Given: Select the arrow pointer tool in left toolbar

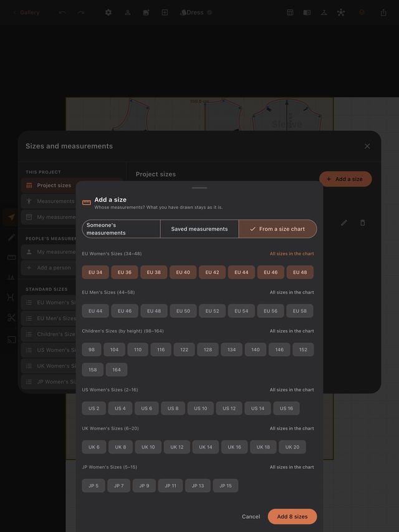Looking at the screenshot, I should click(x=11, y=217).
